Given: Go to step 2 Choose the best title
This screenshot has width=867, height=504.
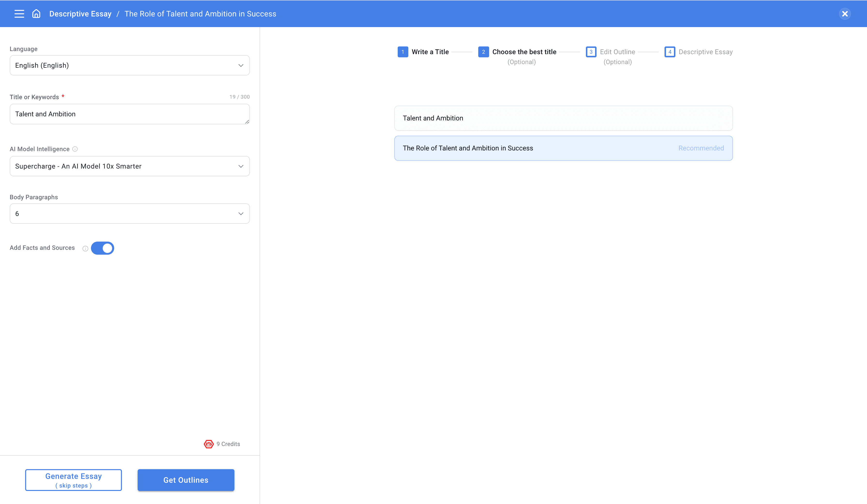Looking at the screenshot, I should (517, 52).
